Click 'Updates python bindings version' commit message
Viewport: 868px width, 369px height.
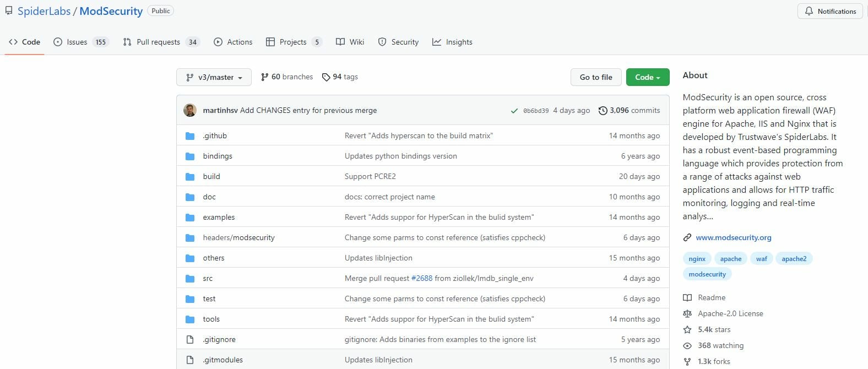tap(401, 156)
